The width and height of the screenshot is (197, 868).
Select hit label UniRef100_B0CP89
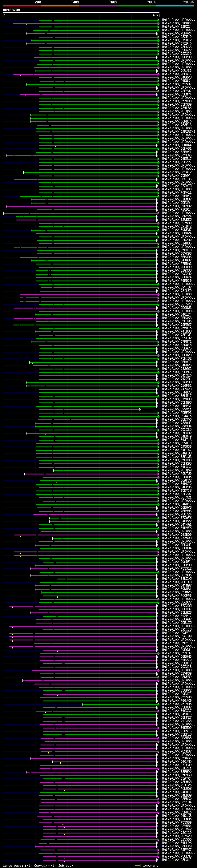pyautogui.click(x=177, y=57)
